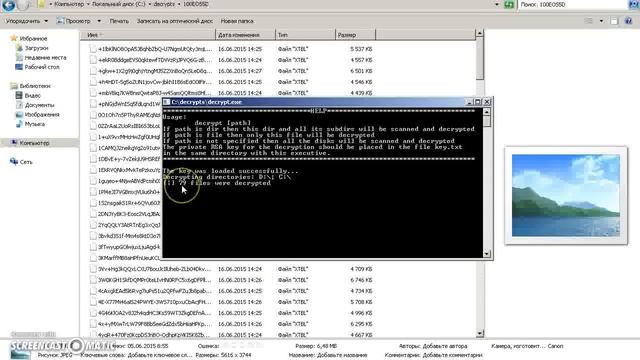Open the address bar history dropdown
640x360 pixels.
pyautogui.click(x=497, y=4)
